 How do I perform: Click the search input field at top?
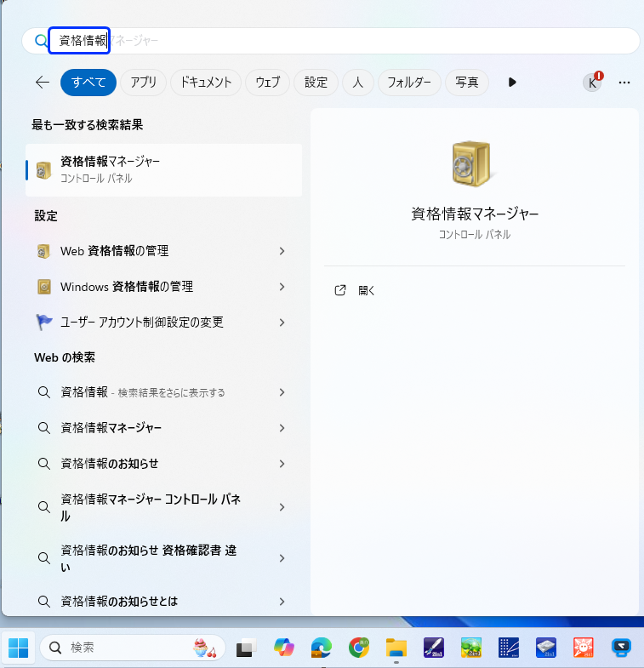click(x=340, y=40)
